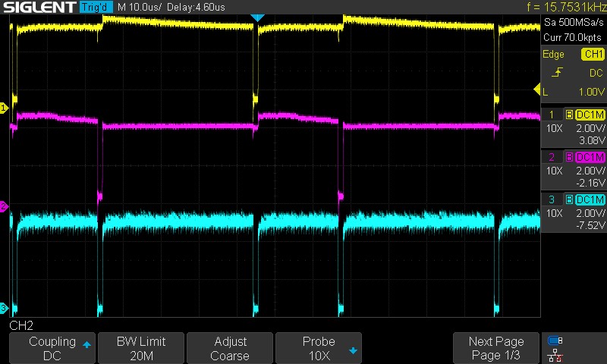Toggle Adjust between Coarse and Fine
The width and height of the screenshot is (607, 364).
coord(229,348)
